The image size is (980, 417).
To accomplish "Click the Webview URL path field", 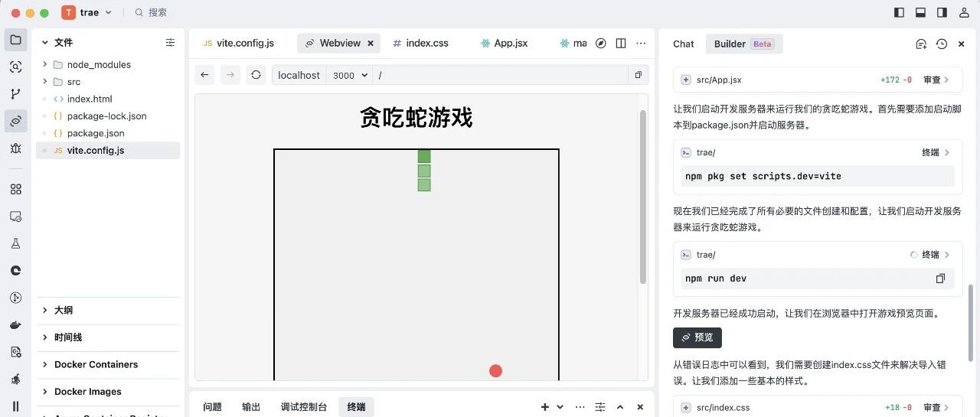I will click(501, 75).
